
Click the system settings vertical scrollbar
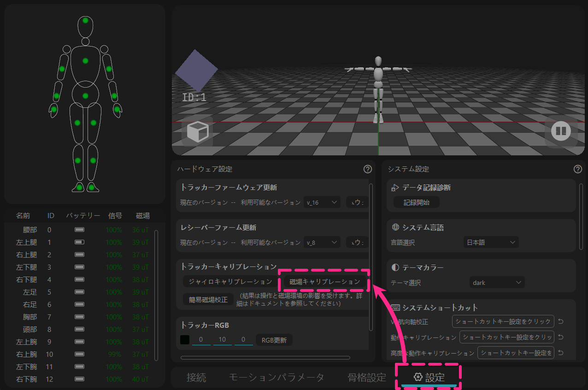581,217
